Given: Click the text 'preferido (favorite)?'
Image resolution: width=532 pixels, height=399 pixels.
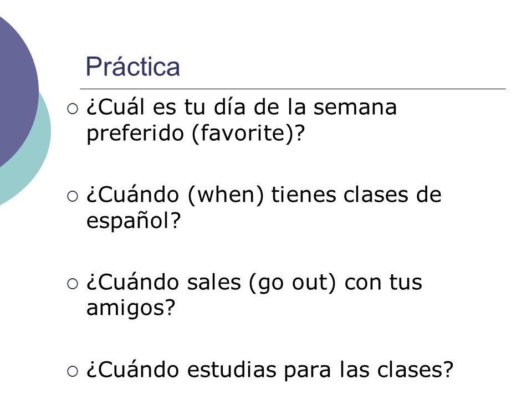Looking at the screenshot, I should pos(196,133).
